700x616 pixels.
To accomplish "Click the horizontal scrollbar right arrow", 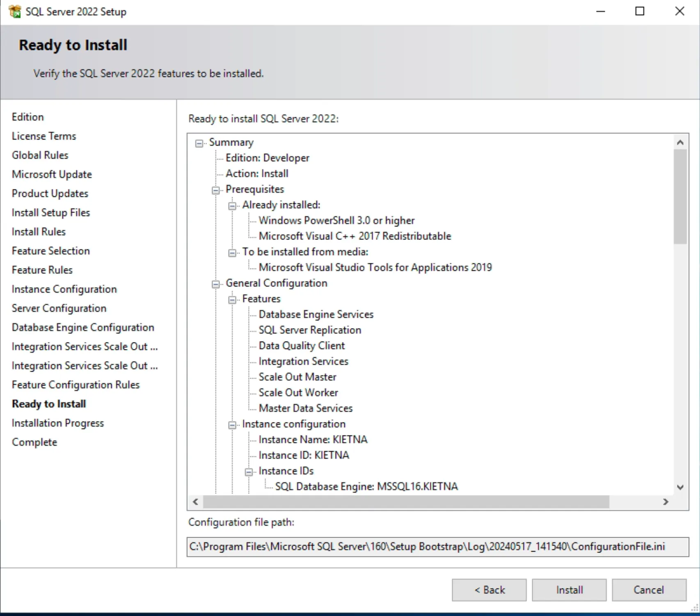I will tap(666, 502).
